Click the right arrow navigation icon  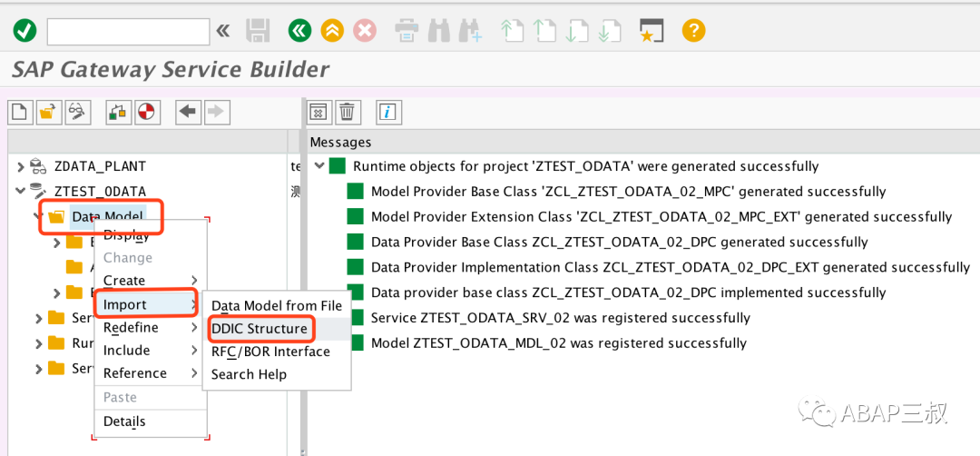tap(216, 112)
